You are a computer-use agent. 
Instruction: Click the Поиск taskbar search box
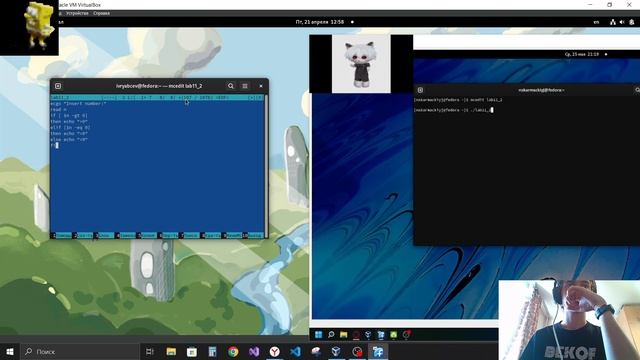coord(80,351)
